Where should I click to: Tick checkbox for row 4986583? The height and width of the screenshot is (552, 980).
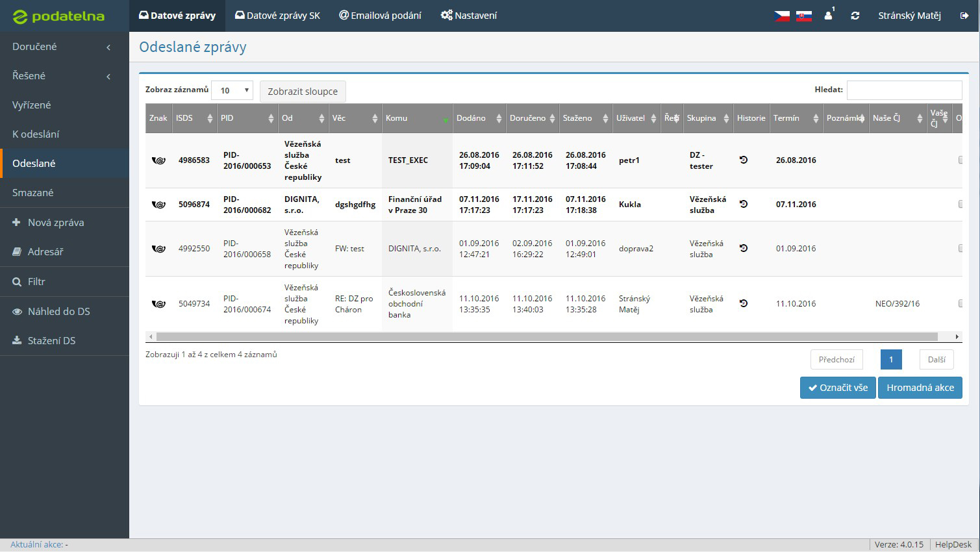[960, 160]
